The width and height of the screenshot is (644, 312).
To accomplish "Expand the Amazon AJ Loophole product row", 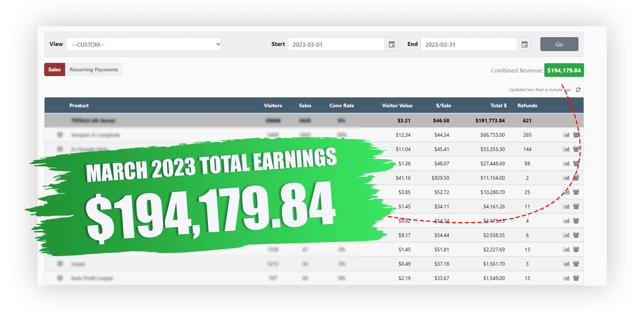I will [x=60, y=135].
